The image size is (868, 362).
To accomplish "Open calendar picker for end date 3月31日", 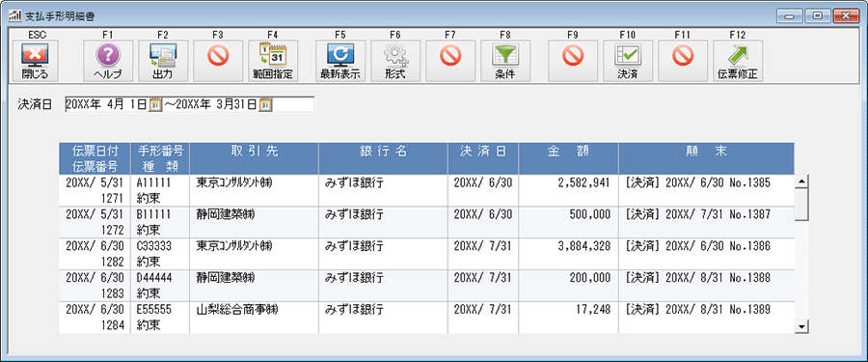I will (x=266, y=105).
